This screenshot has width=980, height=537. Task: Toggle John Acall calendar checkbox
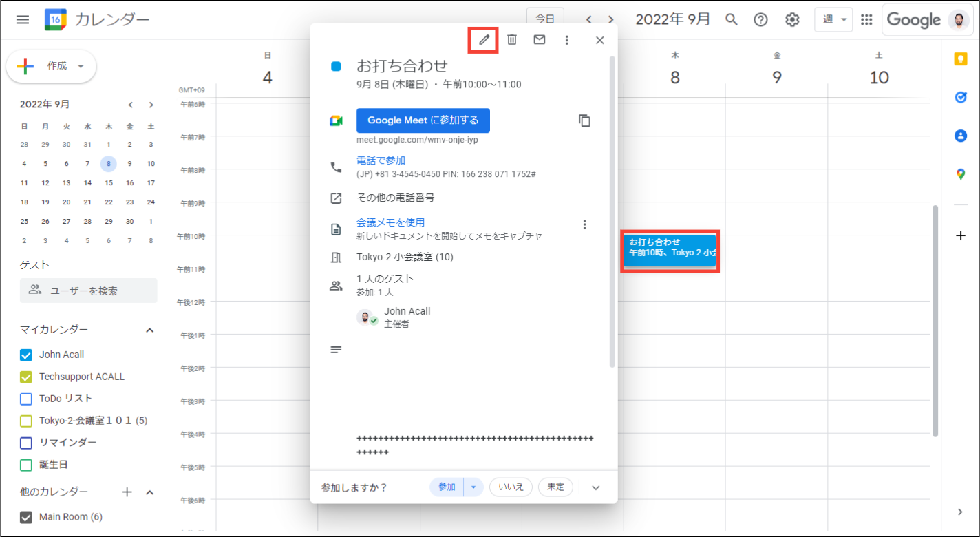(x=26, y=355)
